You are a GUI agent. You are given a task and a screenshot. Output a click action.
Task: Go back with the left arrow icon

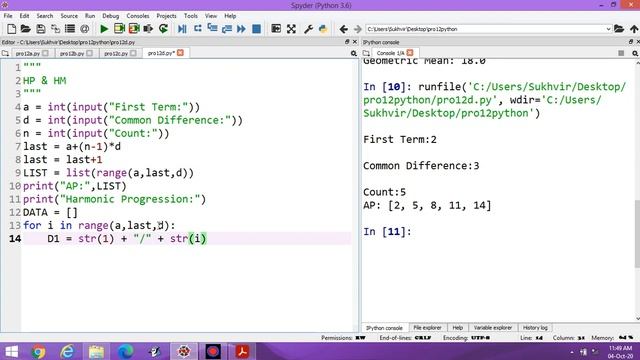tap(343, 29)
